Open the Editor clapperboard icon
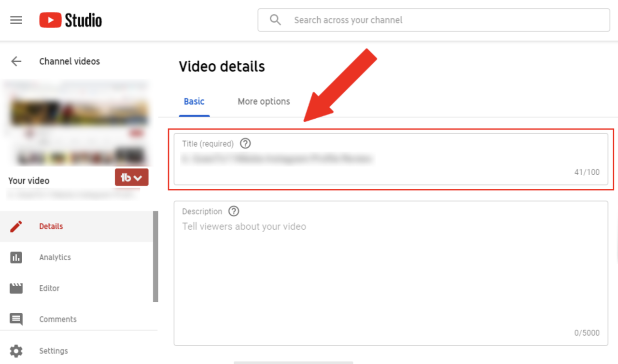This screenshot has width=618, height=364. tap(16, 288)
